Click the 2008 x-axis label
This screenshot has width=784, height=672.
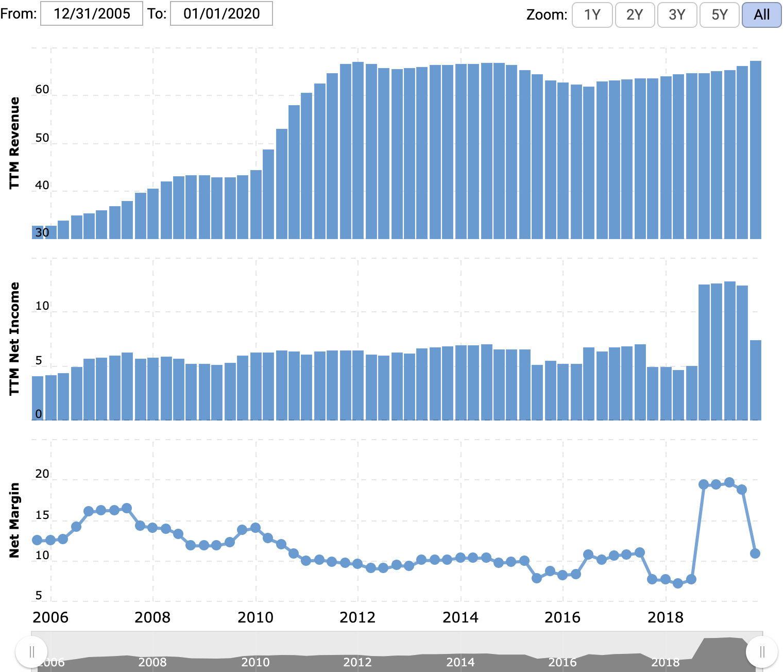pyautogui.click(x=152, y=617)
